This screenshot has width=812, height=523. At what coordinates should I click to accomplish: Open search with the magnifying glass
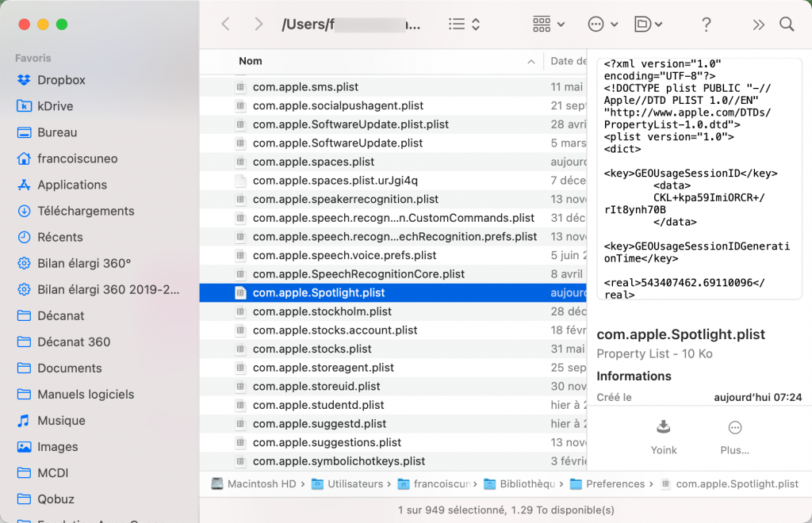tap(787, 24)
